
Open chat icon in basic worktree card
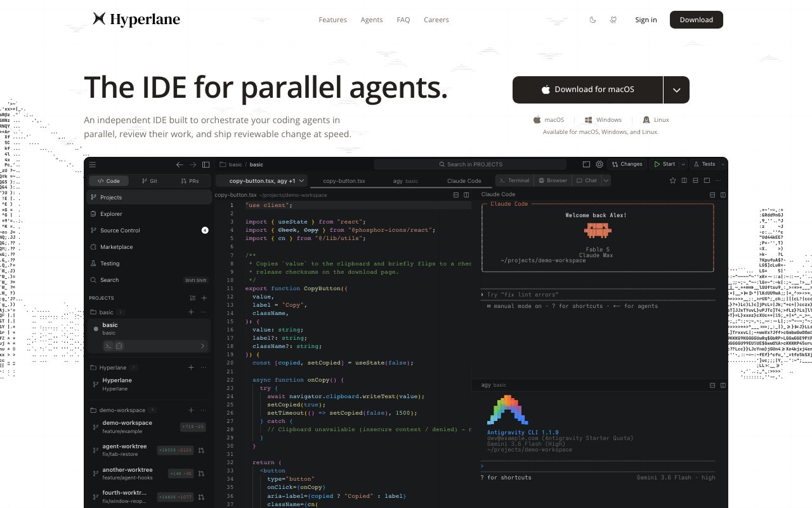[119, 346]
